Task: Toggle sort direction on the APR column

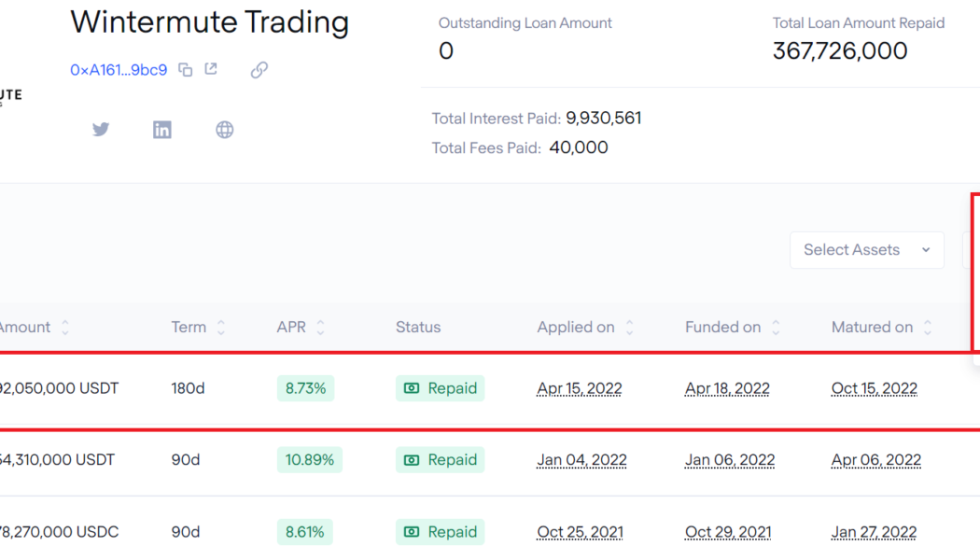Action: (321, 327)
